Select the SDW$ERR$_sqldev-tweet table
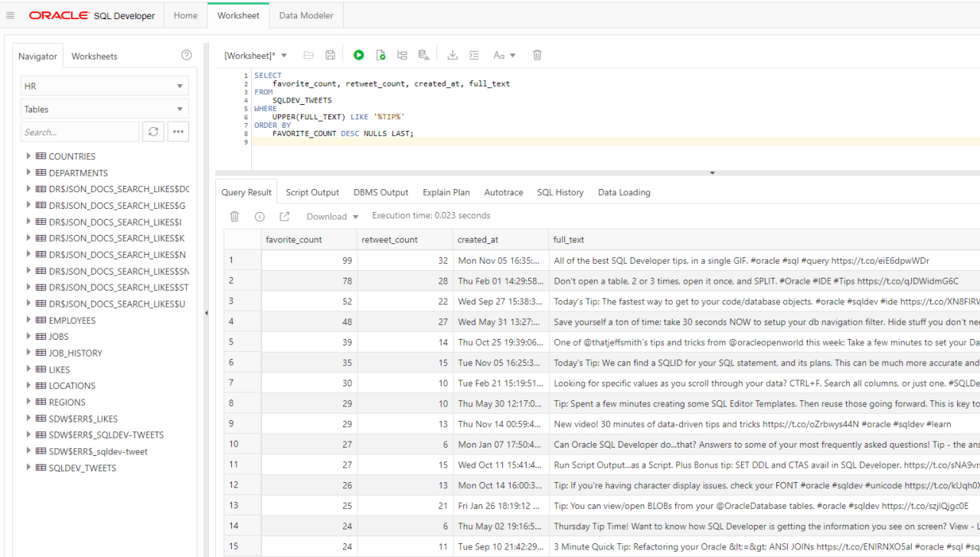This screenshot has width=980, height=557. coord(98,451)
